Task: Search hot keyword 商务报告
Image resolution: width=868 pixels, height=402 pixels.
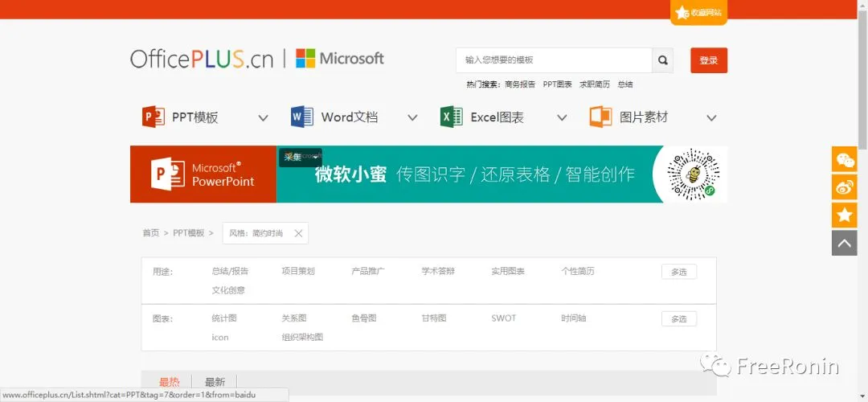Action: pos(520,84)
